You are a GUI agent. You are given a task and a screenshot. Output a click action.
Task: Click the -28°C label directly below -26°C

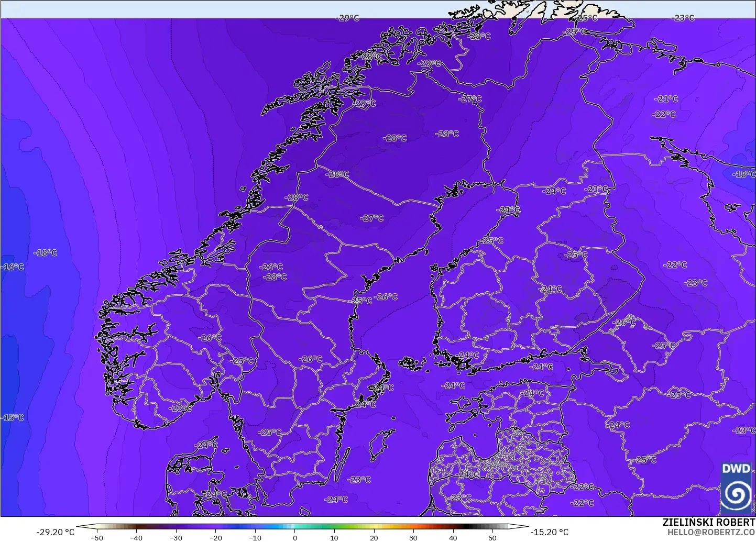(x=275, y=276)
